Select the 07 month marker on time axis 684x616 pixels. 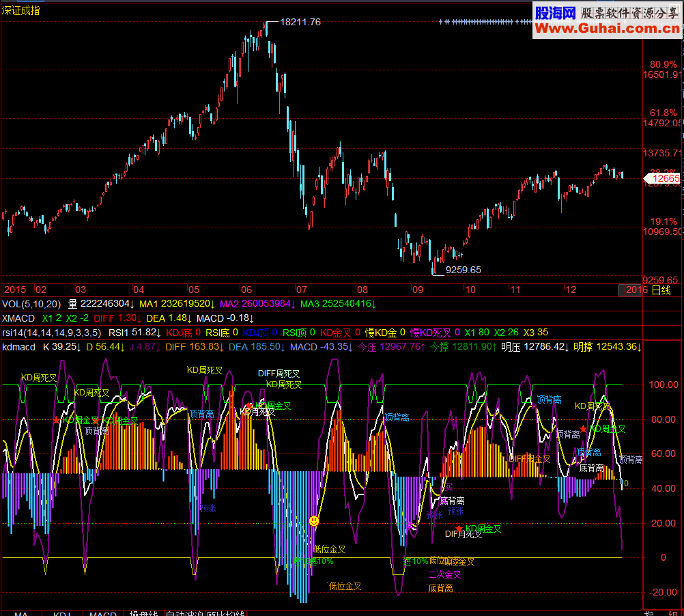[302, 290]
